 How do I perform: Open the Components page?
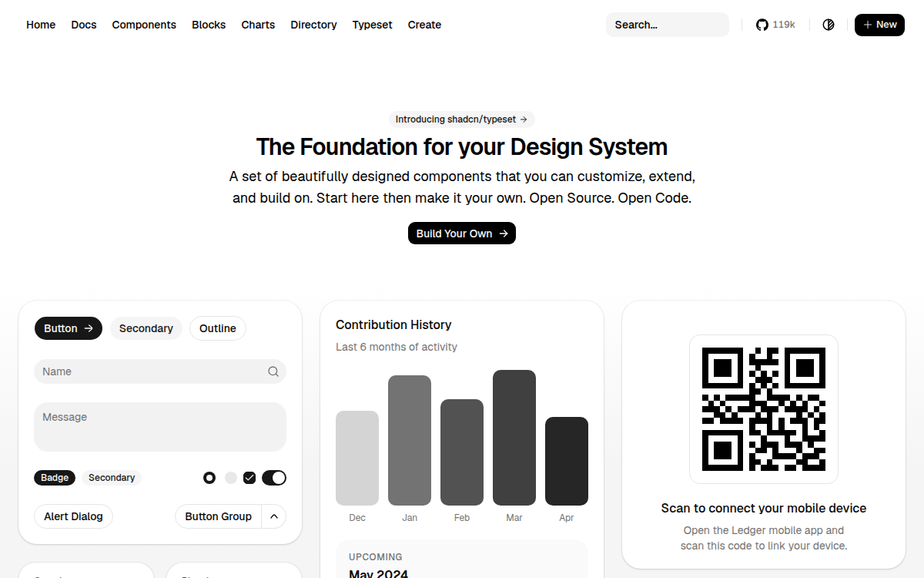[x=144, y=25]
